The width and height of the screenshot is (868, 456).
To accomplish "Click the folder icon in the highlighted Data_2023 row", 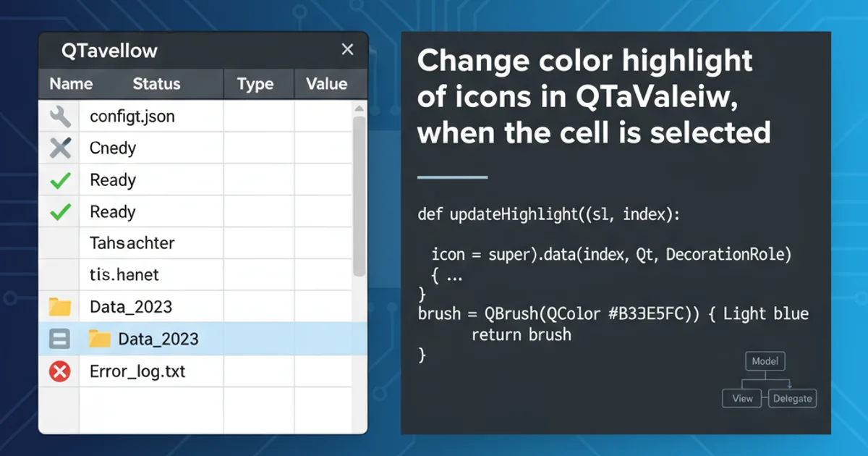I will click(x=98, y=339).
